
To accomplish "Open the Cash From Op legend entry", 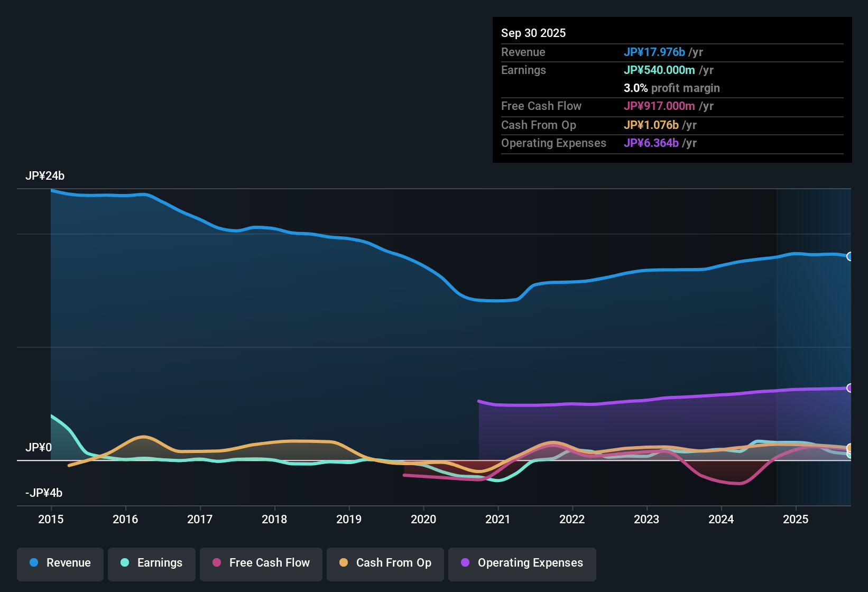I will click(385, 563).
